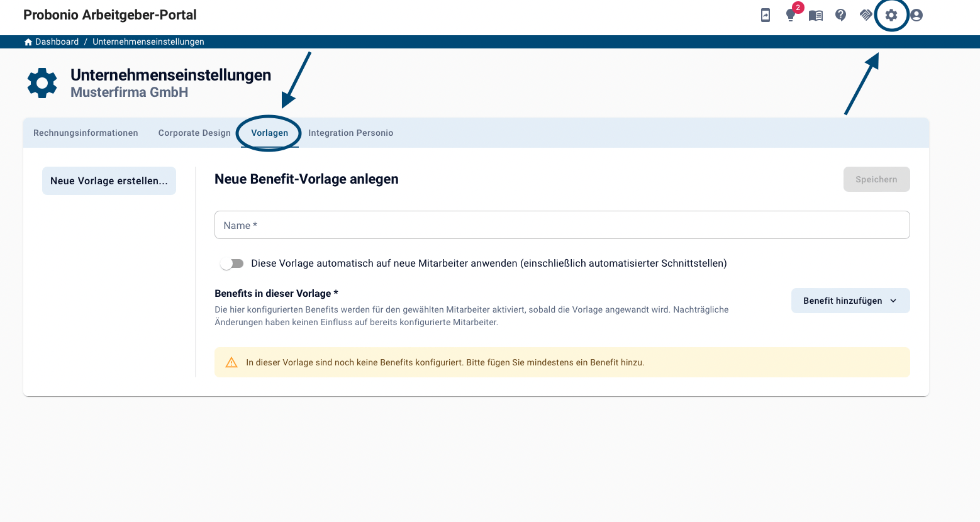Focus the Name input field
The image size is (980, 522).
[562, 225]
